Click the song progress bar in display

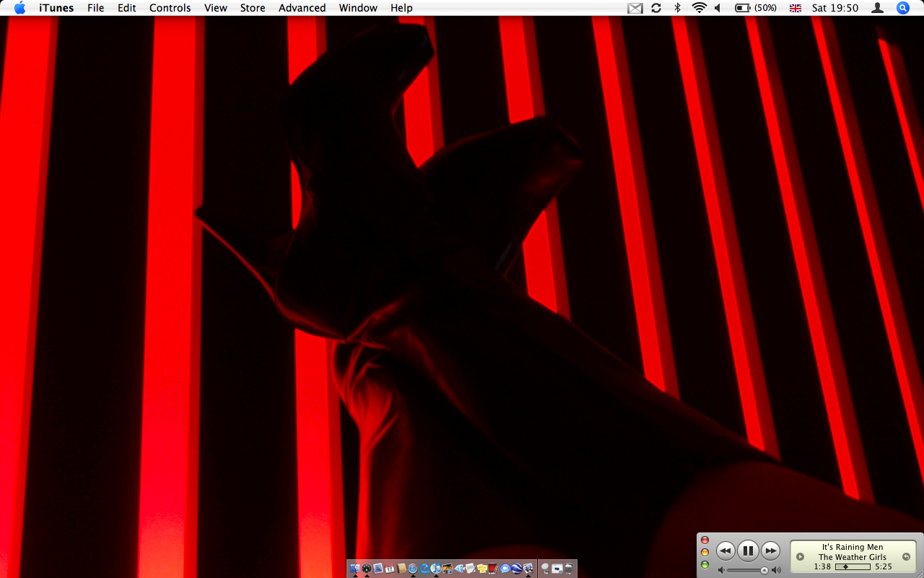pos(853,567)
